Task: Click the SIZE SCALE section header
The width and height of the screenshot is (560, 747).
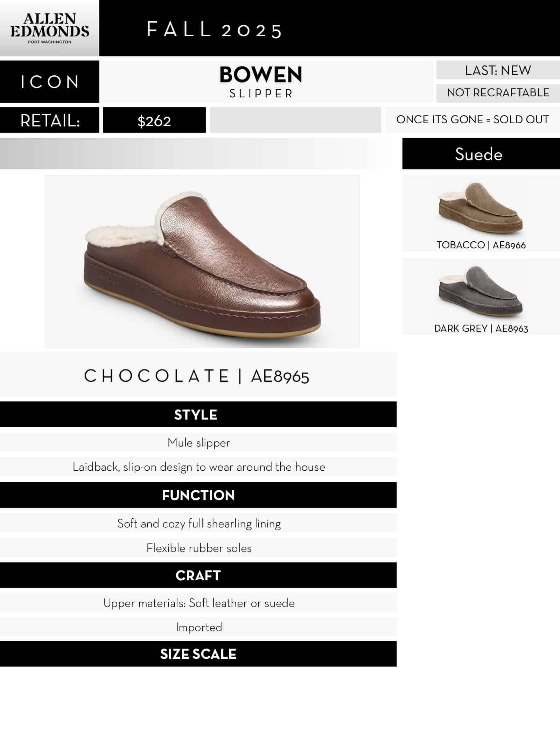Action: coord(198,654)
